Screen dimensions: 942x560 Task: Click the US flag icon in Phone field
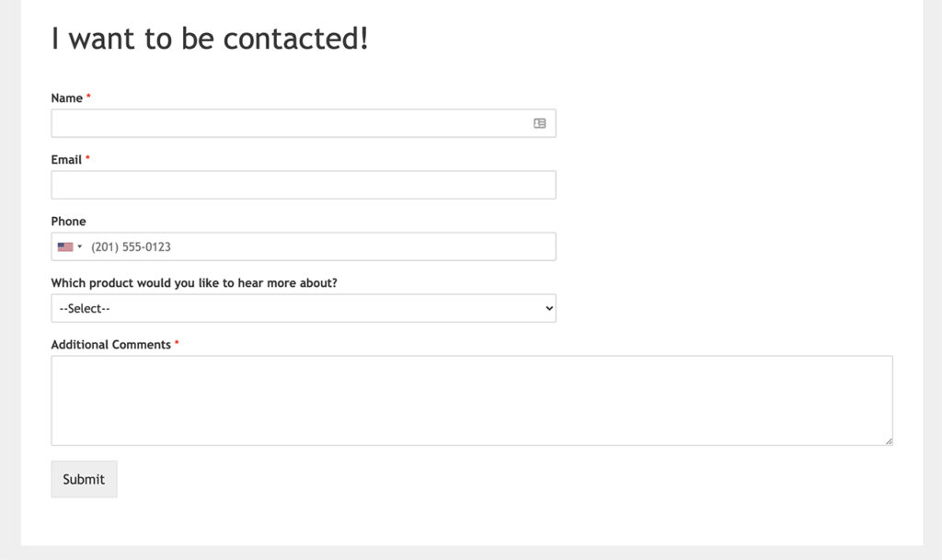64,246
